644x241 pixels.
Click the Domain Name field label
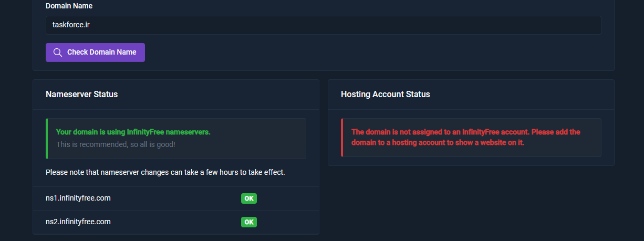(x=69, y=6)
